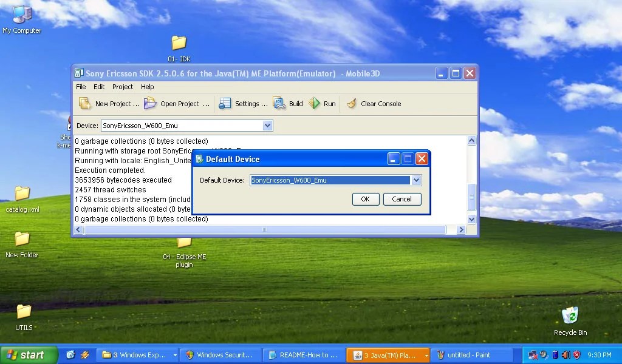The width and height of the screenshot is (622, 364).
Task: Open the Start menu
Action: pyautogui.click(x=29, y=355)
